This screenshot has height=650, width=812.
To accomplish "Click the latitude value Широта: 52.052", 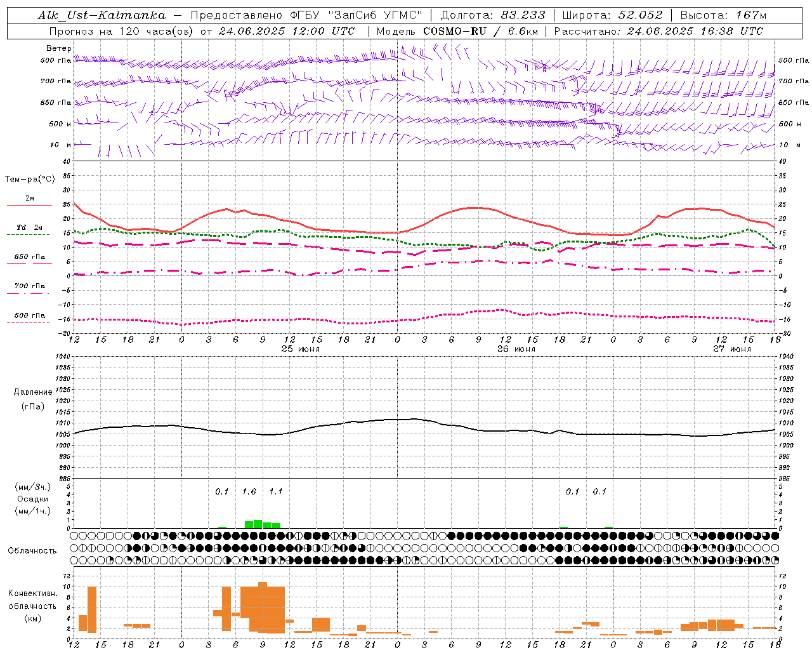I will click(x=613, y=15).
